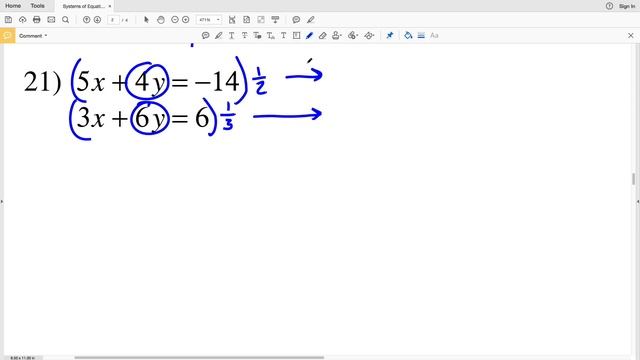Select Highlight text tool in Comment toolbar
The image size is (640, 360).
click(219, 36)
